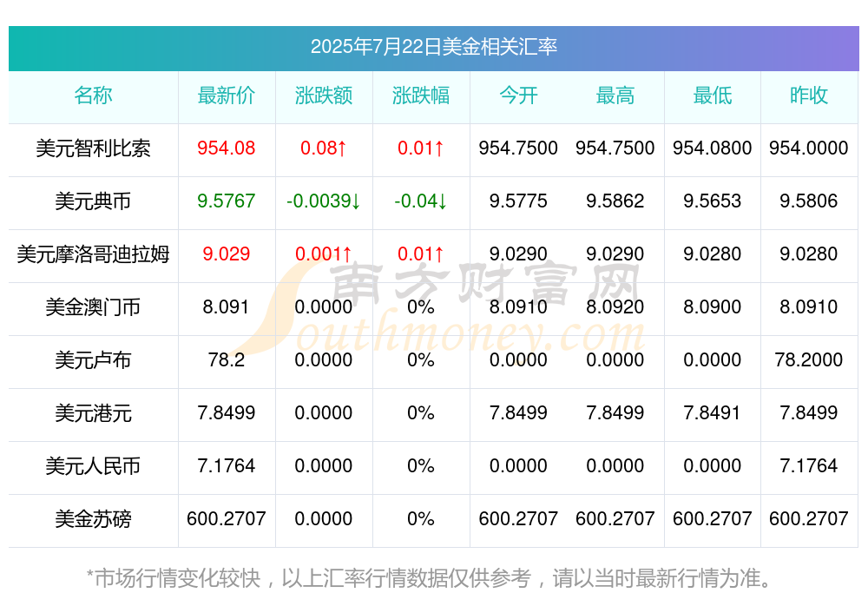This screenshot has height=606, width=868.
Task: Select the 美元典币 row name
Action: pos(93,201)
